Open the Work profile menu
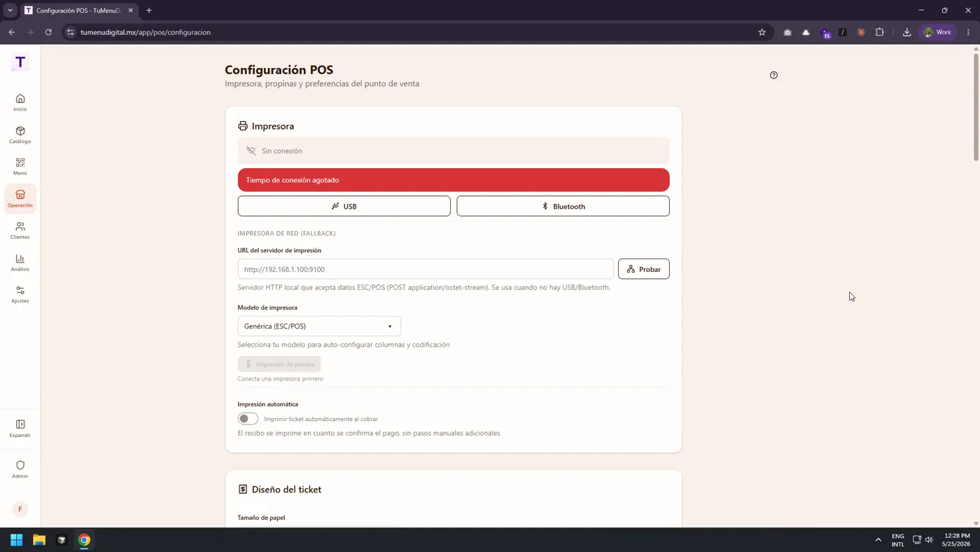 (x=937, y=32)
